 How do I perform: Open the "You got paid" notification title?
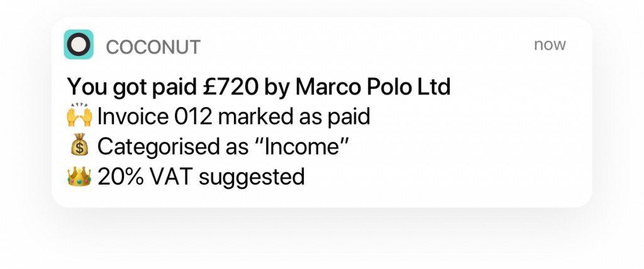click(x=258, y=87)
